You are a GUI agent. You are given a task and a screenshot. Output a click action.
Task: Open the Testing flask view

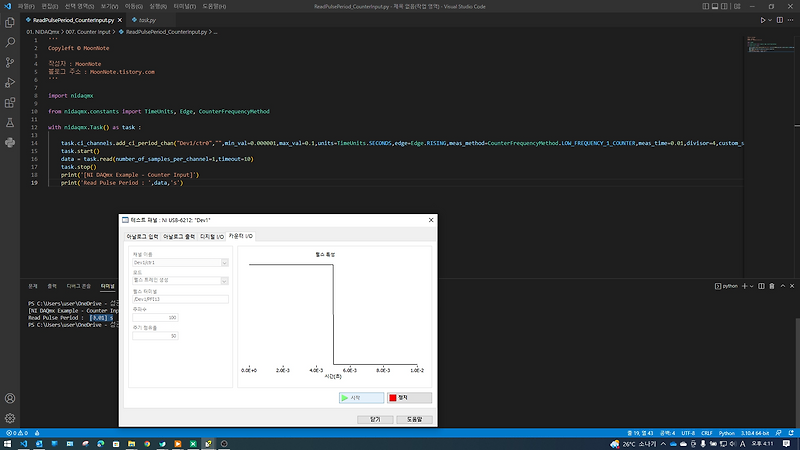click(10, 122)
